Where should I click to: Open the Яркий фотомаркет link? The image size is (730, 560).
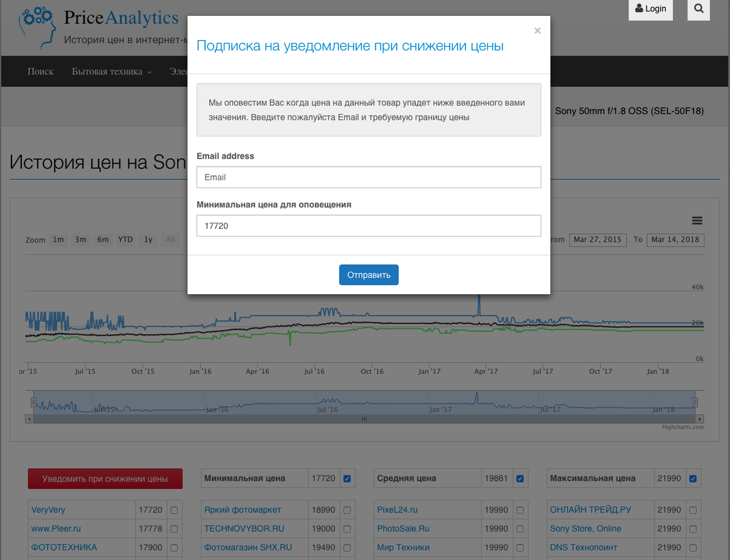(x=243, y=510)
